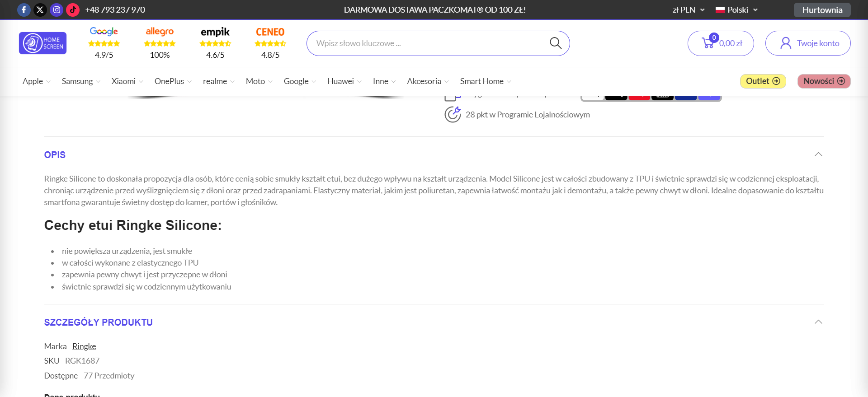Expand the Apple category menu

(37, 81)
